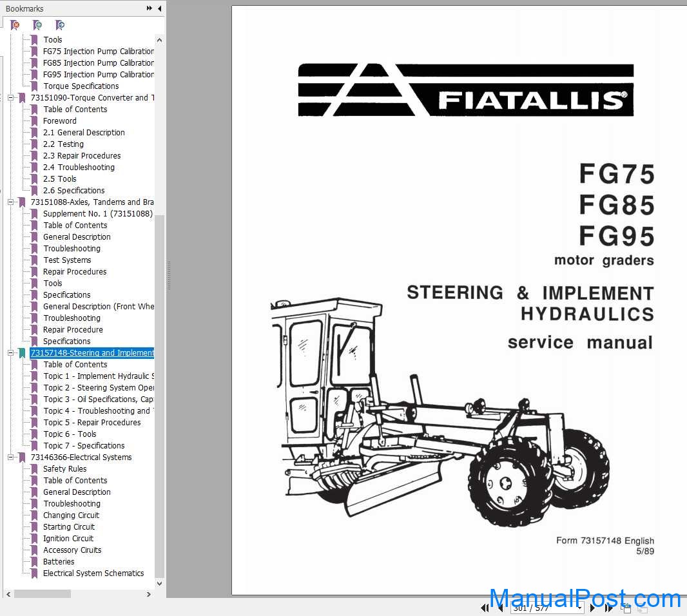Open Topic 4 - Troubleshooting bookmark

tap(99, 411)
